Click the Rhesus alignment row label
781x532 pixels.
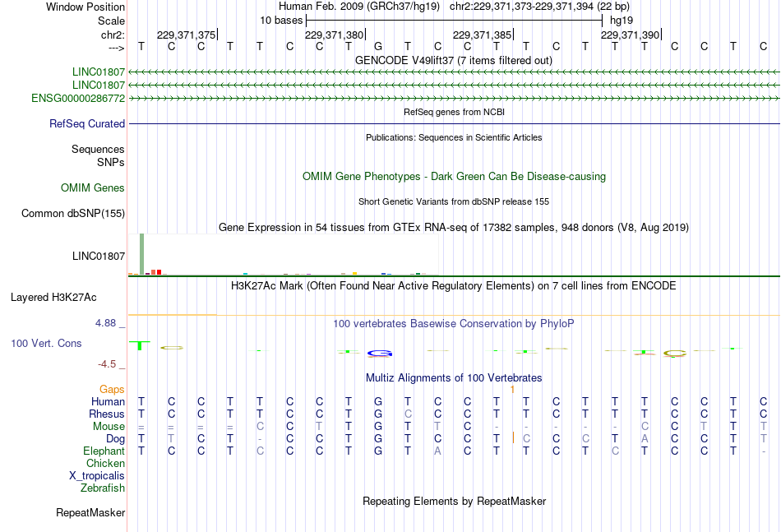pyautogui.click(x=107, y=414)
